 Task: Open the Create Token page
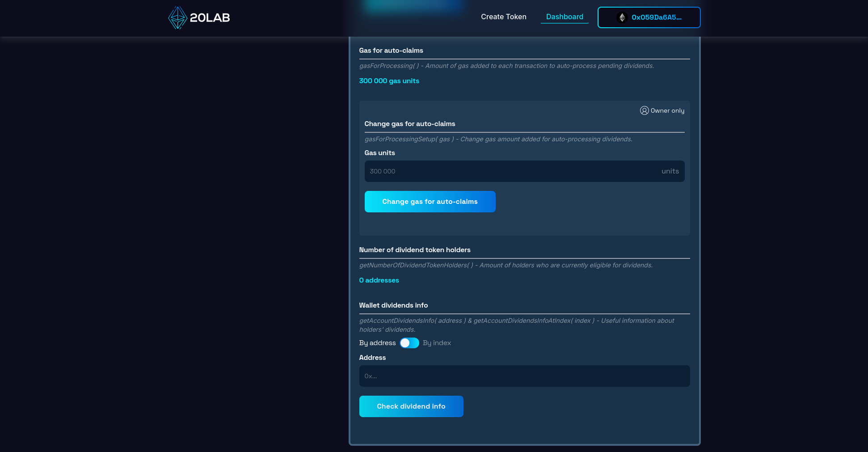(504, 17)
